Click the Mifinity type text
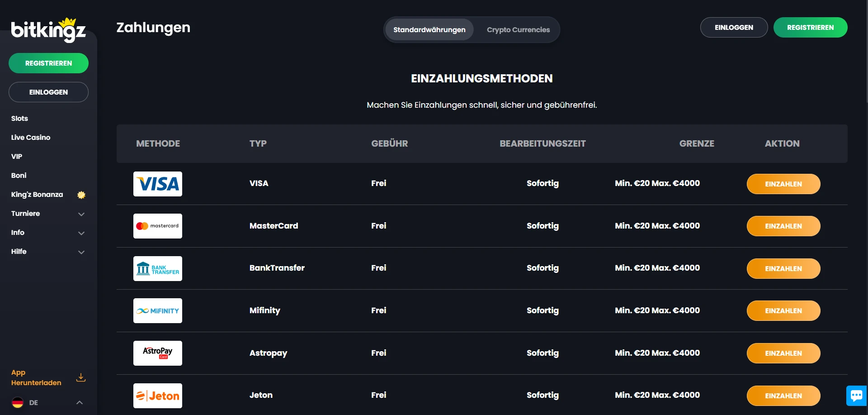The image size is (868, 415). pyautogui.click(x=264, y=310)
